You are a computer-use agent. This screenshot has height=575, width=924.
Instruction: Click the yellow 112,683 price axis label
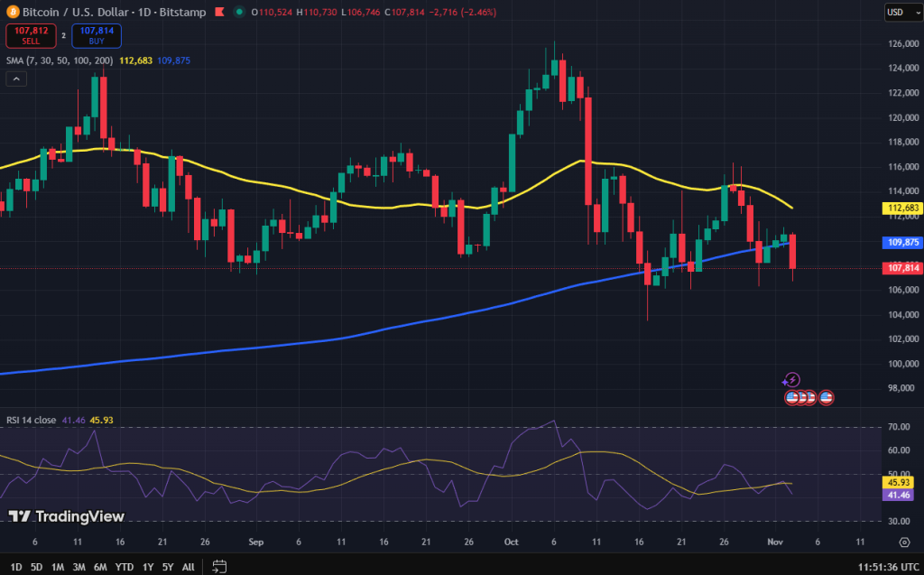tap(902, 209)
